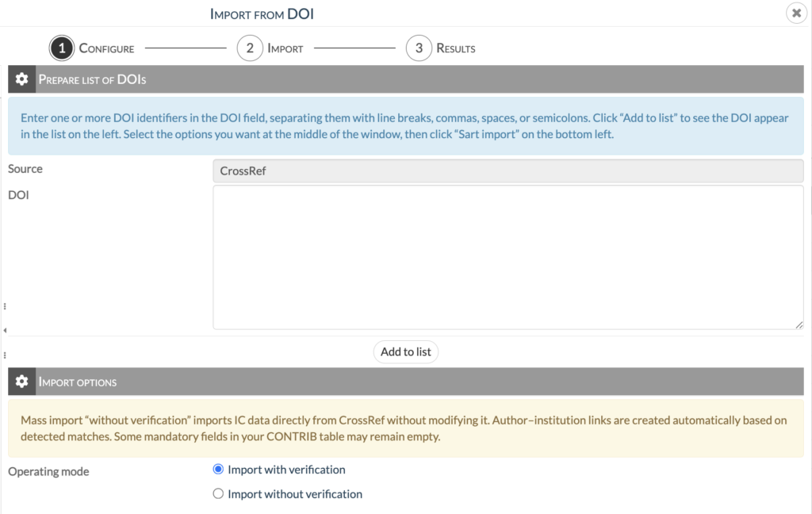Click the step 2 circle for Import

coord(249,48)
